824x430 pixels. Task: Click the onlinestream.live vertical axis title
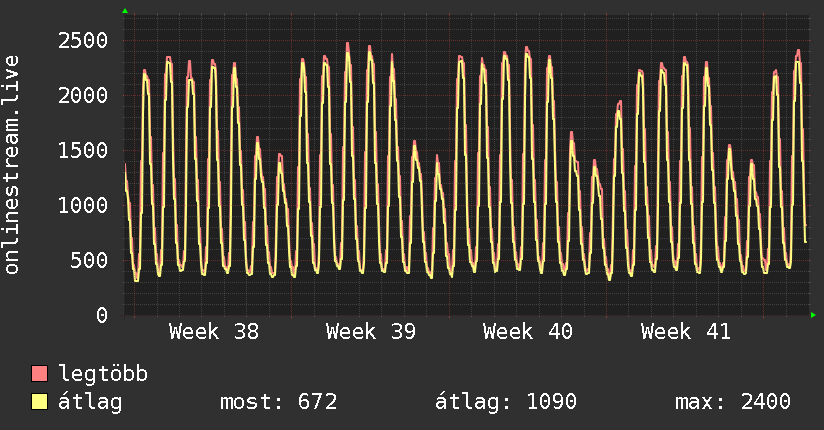point(12,165)
